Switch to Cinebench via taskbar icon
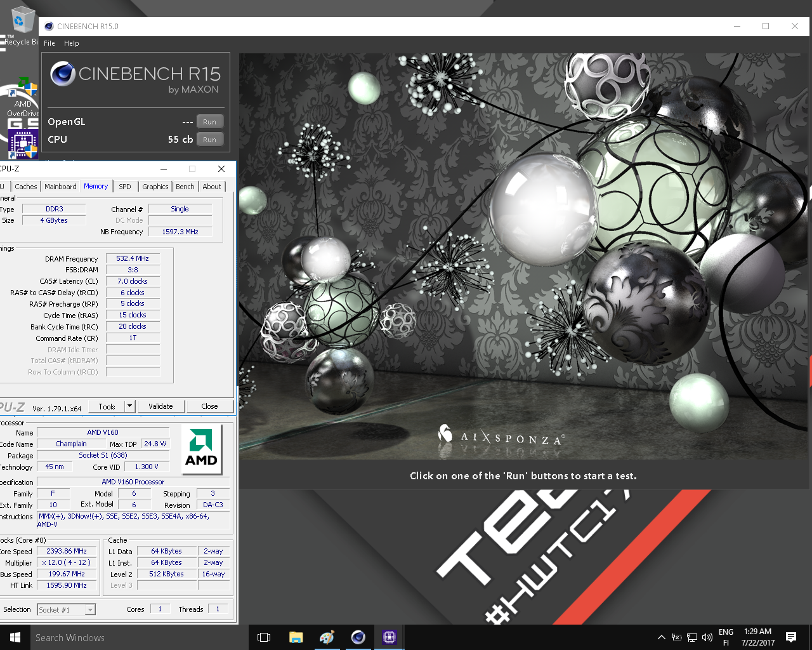 [358, 637]
